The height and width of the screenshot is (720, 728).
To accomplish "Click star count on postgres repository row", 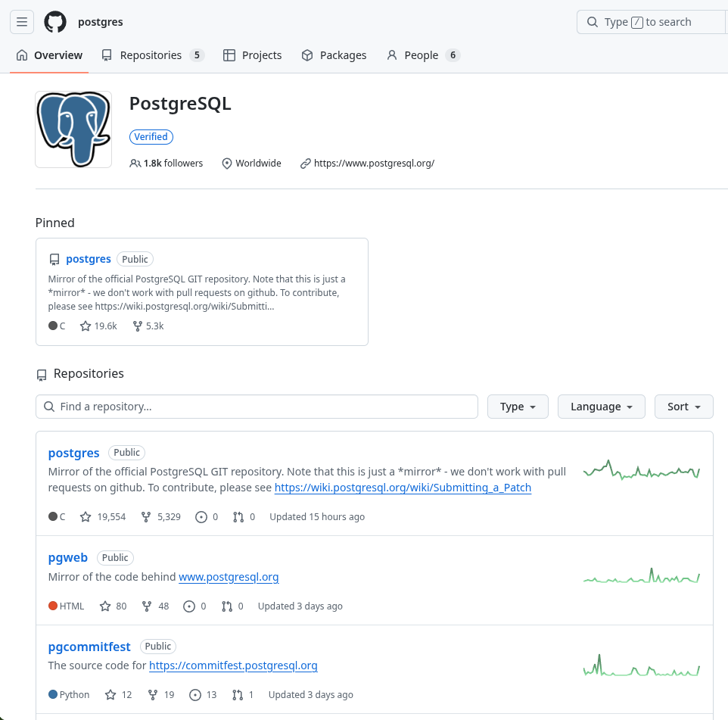I will pos(103,517).
